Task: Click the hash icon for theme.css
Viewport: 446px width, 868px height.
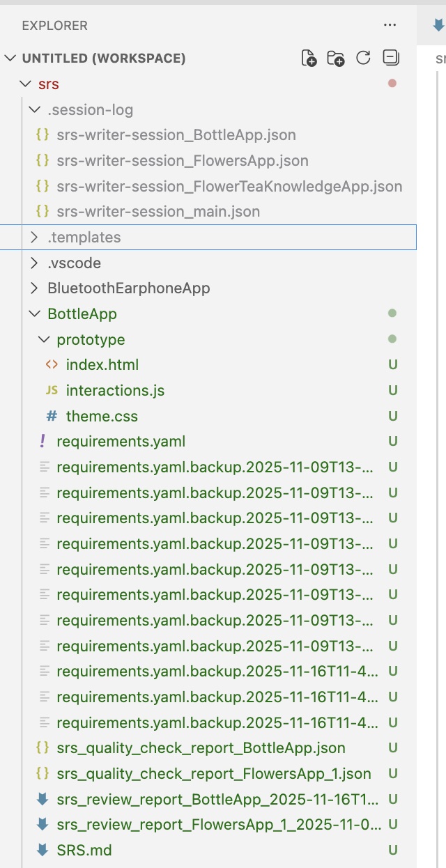Action: (x=52, y=417)
